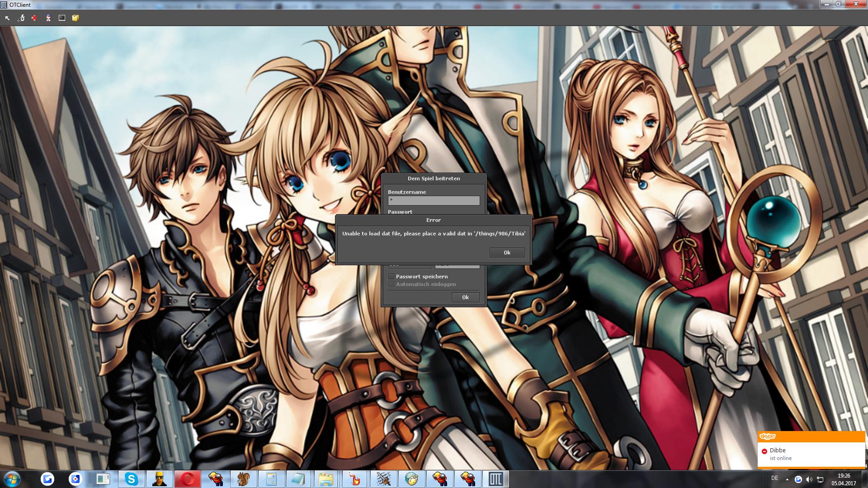The image size is (868, 488).
Task: Click the blue arrow tray icon
Action: [798, 479]
